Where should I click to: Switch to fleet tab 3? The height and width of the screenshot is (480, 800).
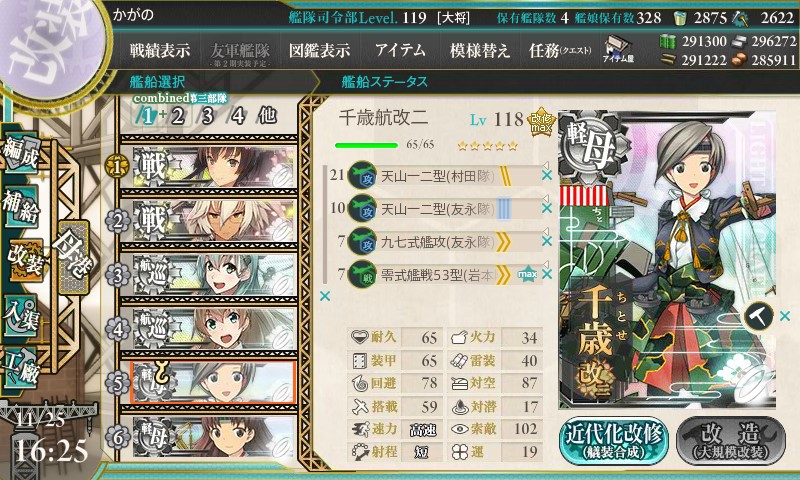(207, 116)
